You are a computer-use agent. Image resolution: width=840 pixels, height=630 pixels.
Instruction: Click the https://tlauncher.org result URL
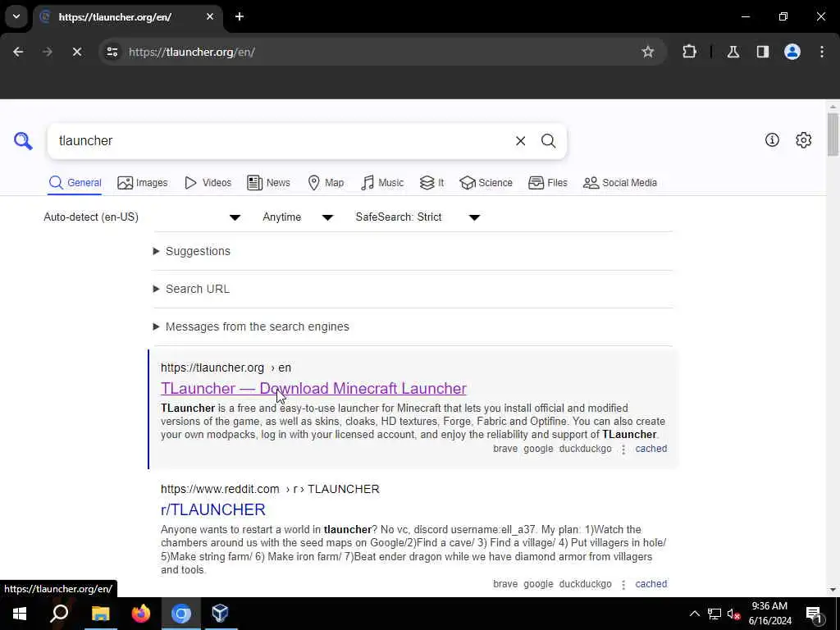[x=226, y=367]
